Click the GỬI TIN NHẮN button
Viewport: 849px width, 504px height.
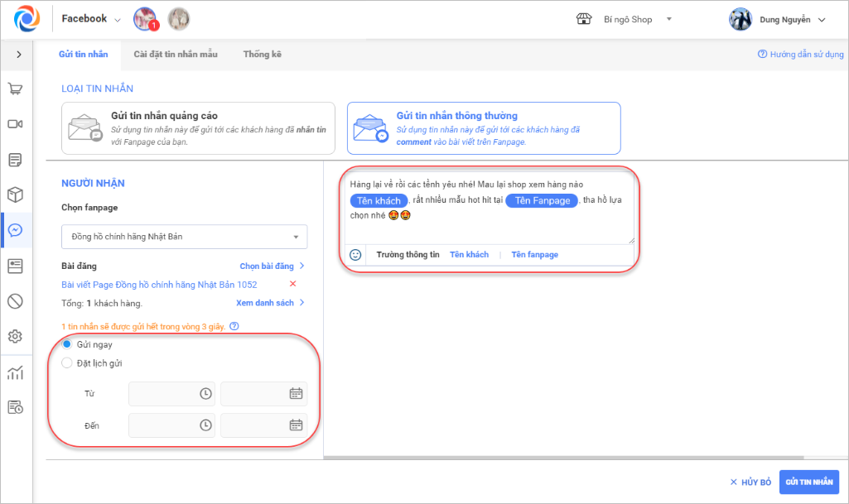coord(809,482)
